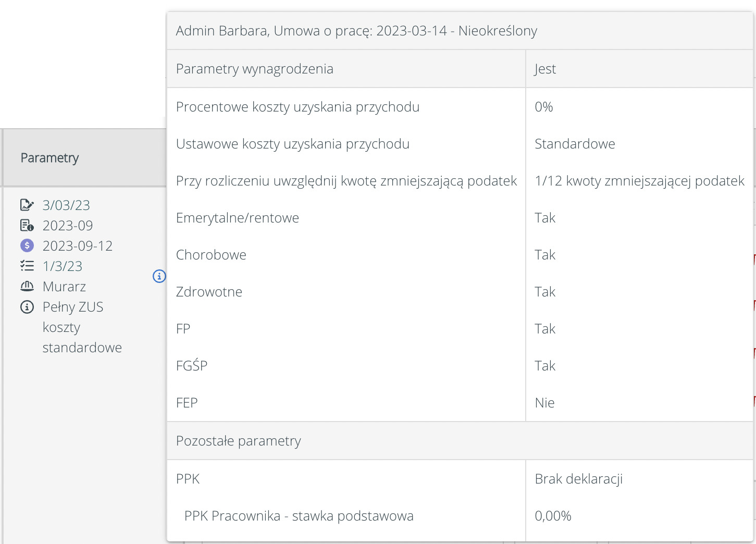This screenshot has height=544, width=756.
Task: Click the checklist icon beside 1/3/23
Action: tap(27, 266)
